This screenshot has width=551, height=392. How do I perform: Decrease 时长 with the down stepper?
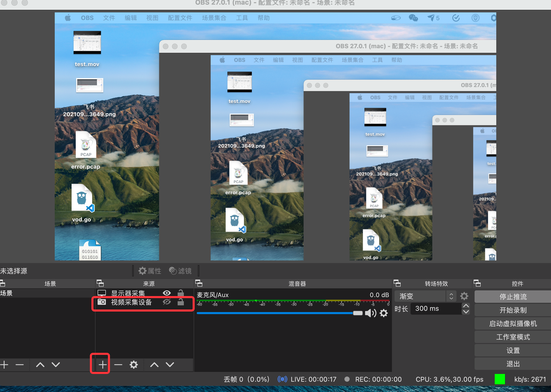466,312
